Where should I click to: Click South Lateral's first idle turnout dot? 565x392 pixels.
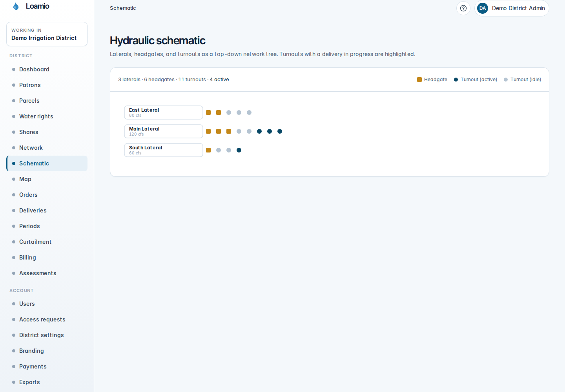click(x=219, y=150)
